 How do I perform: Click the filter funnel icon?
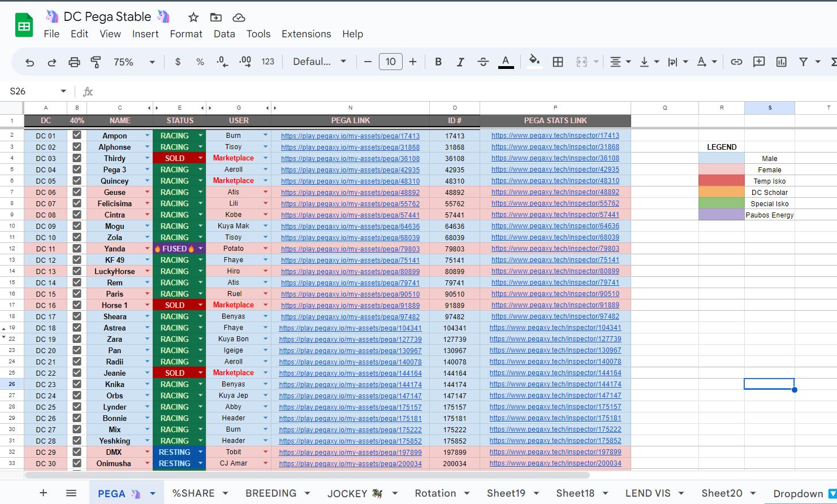tap(803, 62)
